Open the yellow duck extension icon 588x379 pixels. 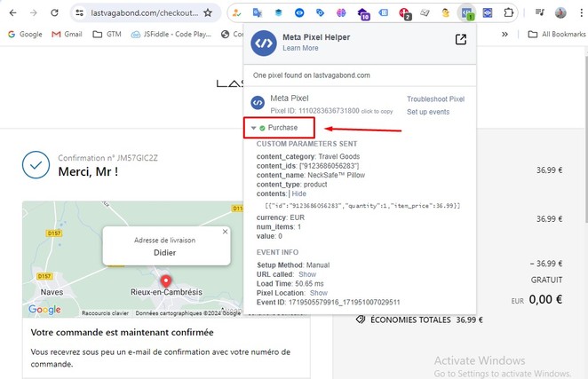(446, 12)
